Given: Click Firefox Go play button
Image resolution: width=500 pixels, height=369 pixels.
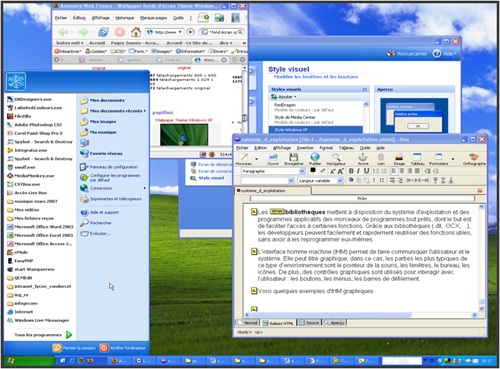Looking at the screenshot, I should [190, 32].
